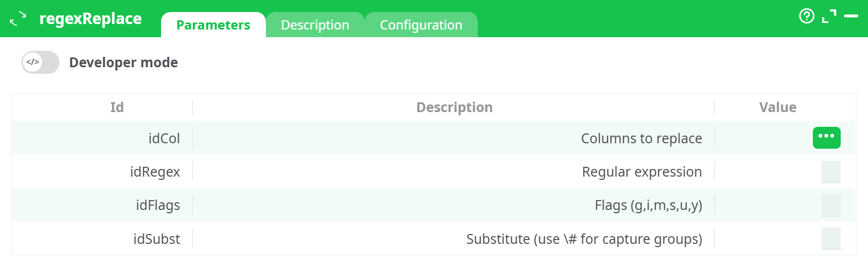This screenshot has width=868, height=269.
Task: Select the idRegex row label
Action: (x=155, y=172)
